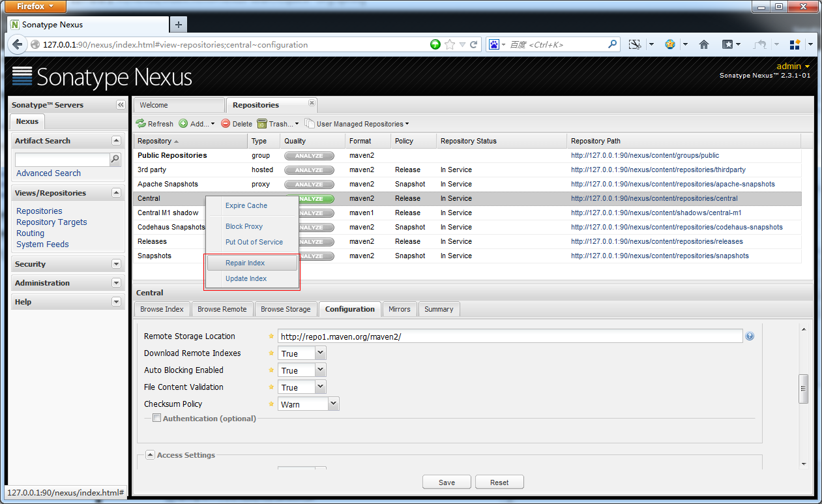Viewport: 822px width, 504px height.
Task: Click the bookmark star in address bar
Action: tap(450, 45)
